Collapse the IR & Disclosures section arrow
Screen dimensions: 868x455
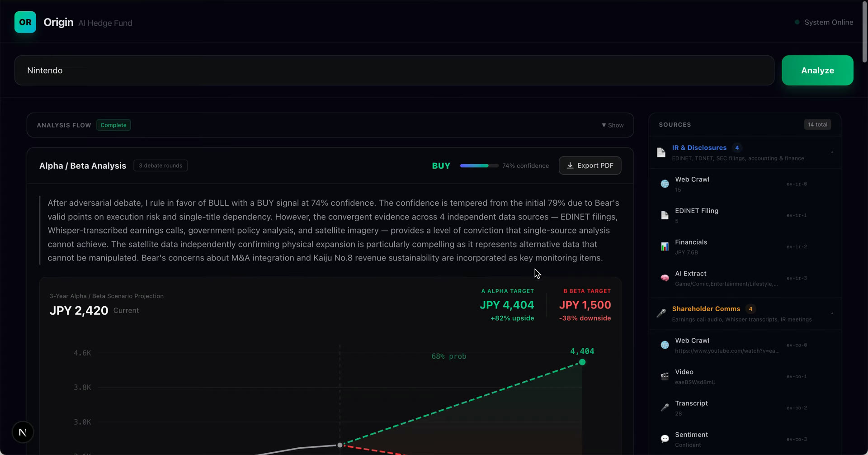(x=832, y=152)
